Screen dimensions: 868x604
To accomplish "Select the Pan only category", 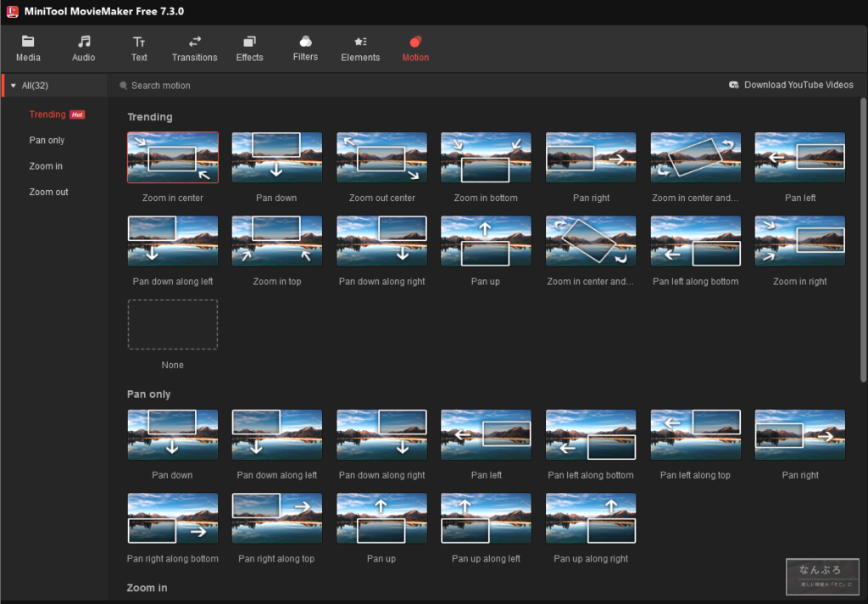I will pos(47,141).
